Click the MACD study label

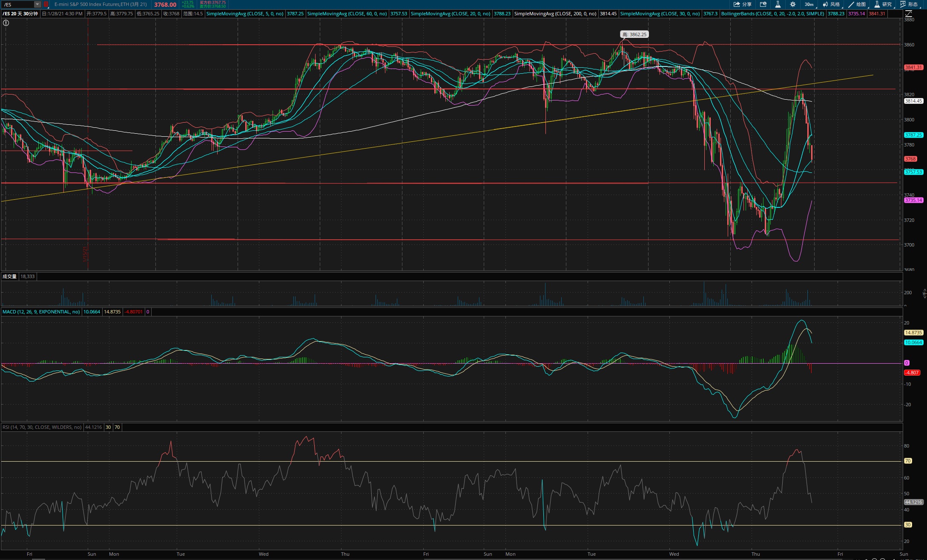tap(41, 312)
